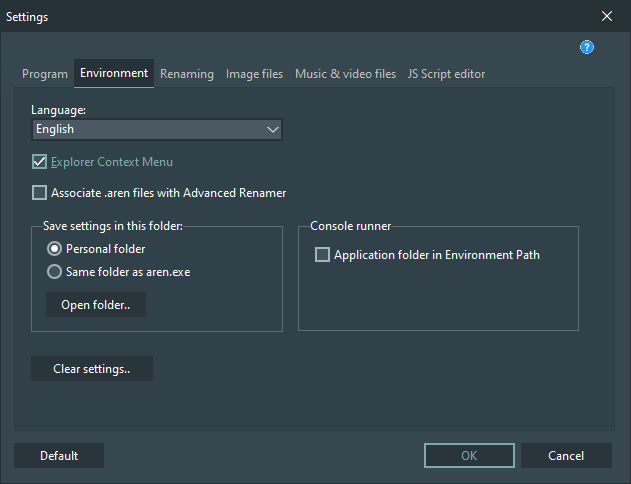Go to Image files tab
631x484 pixels.
point(254,74)
